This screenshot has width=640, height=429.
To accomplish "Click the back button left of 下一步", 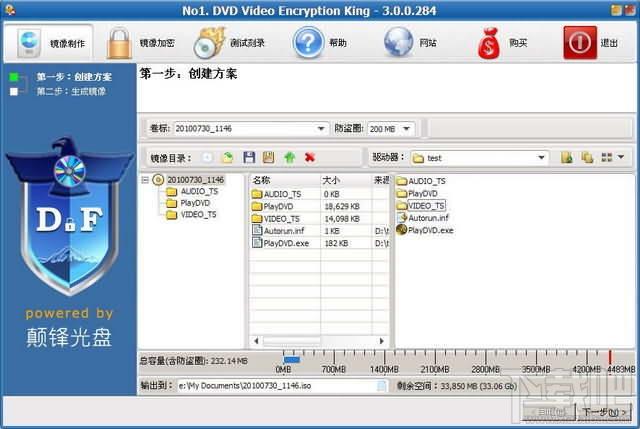I will [x=549, y=412].
